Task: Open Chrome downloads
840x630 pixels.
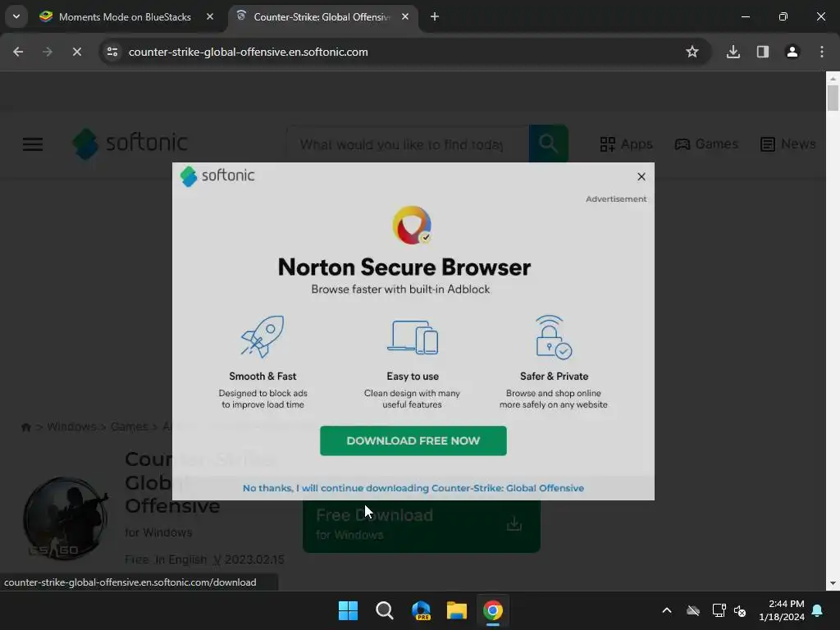Action: (733, 52)
